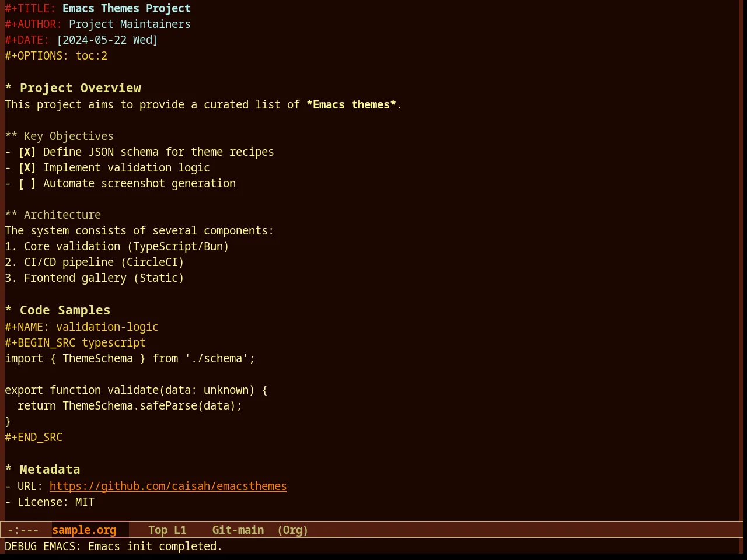Collapse the 'Project Overview' heading star
Image resolution: width=747 pixels, height=560 pixels.
pos(8,88)
